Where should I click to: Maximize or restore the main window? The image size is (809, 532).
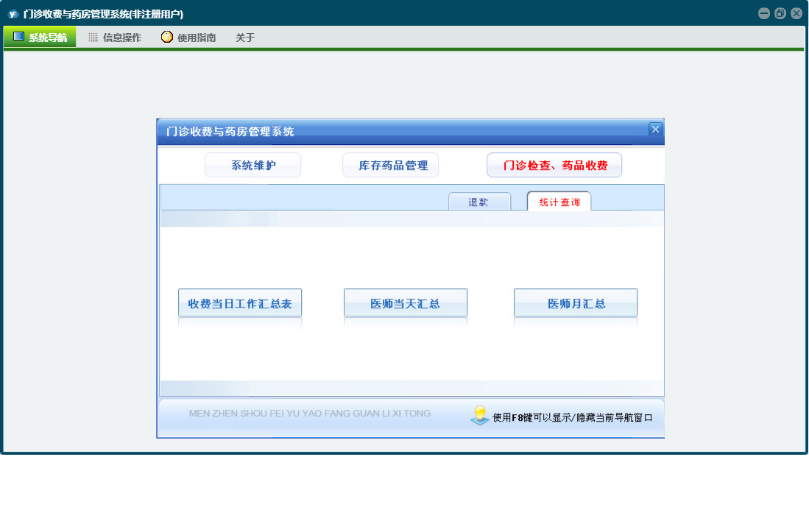780,13
